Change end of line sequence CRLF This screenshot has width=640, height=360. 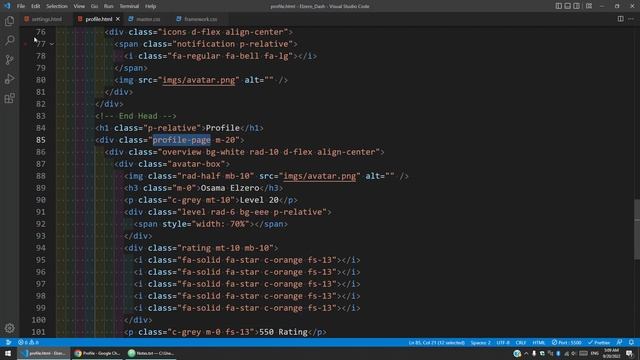point(521,342)
